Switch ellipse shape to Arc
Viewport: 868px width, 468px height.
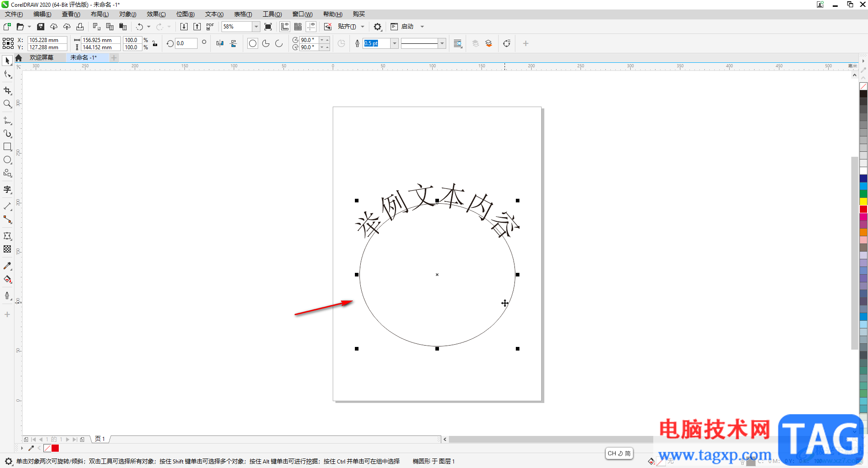(x=279, y=43)
